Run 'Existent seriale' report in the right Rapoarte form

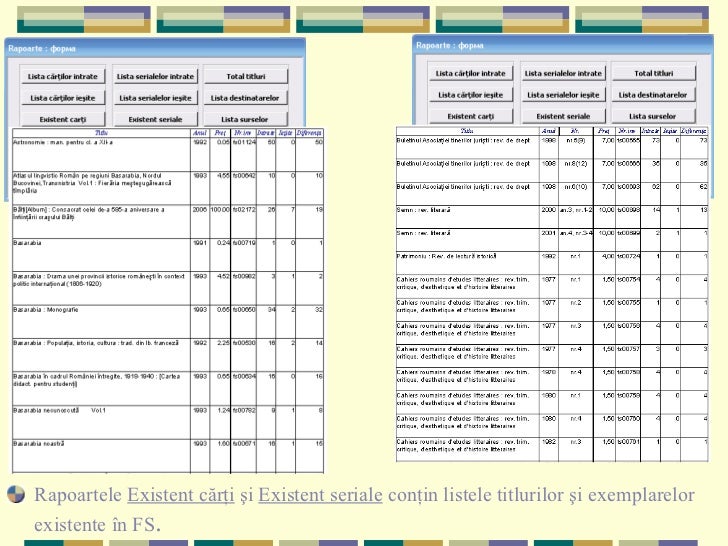tap(563, 116)
